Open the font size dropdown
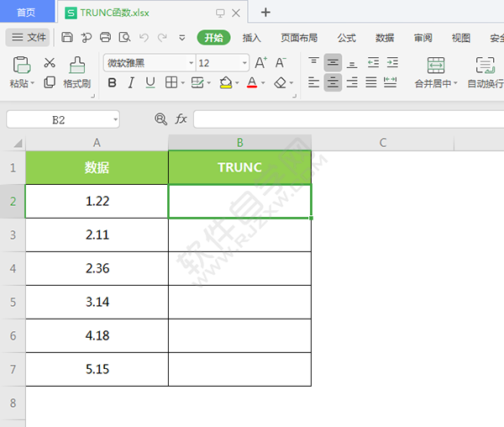 click(244, 63)
